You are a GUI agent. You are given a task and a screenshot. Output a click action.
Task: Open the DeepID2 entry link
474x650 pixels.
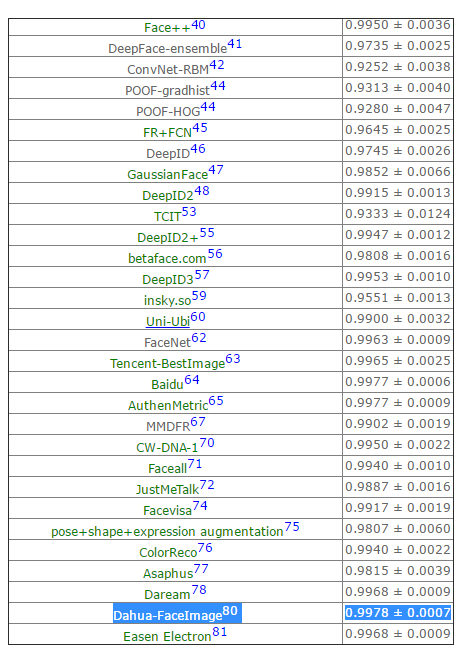pos(168,196)
